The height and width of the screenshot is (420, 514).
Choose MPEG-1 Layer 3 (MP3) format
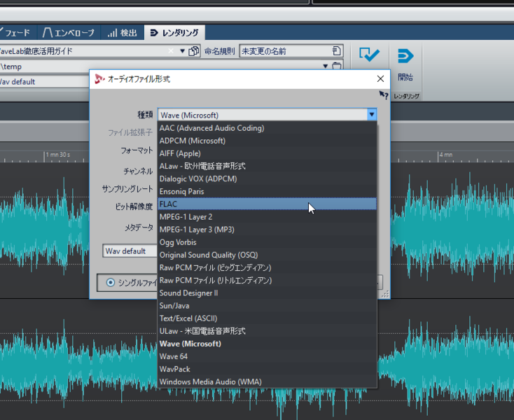click(x=267, y=230)
